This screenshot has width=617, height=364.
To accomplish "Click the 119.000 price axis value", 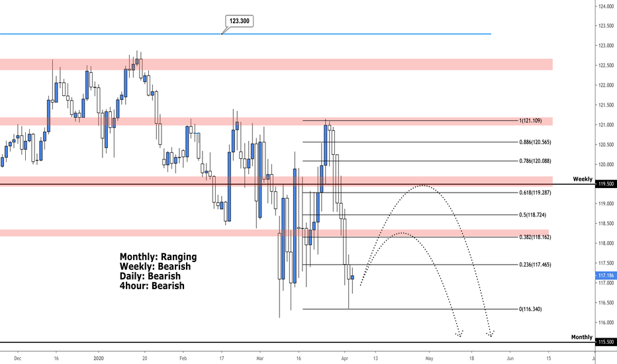I will (x=606, y=204).
